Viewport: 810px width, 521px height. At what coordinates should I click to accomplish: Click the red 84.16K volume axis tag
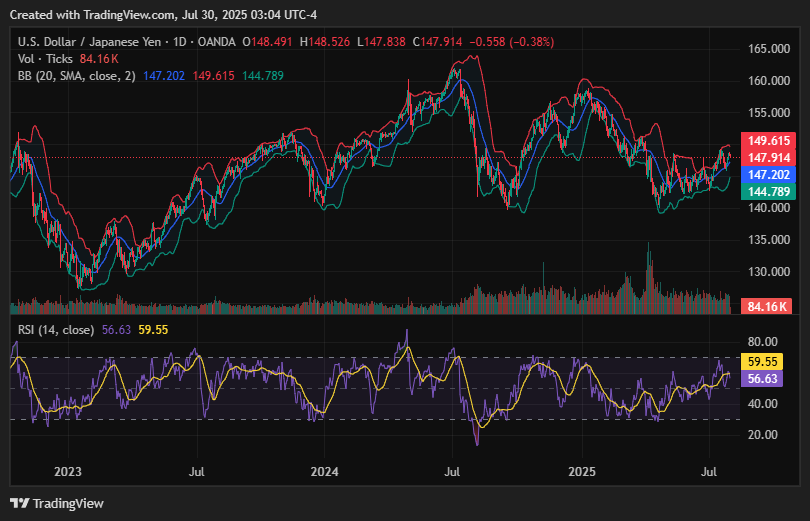pos(765,306)
